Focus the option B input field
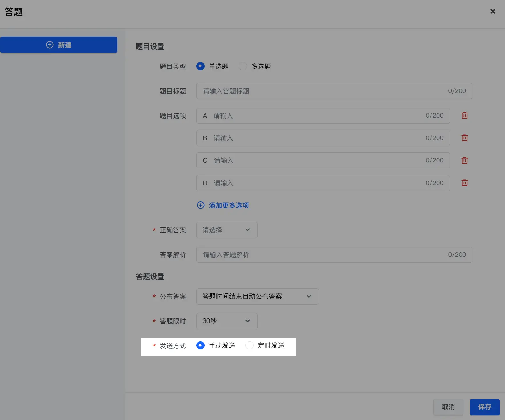Screen dimensions: 505x420 tap(323, 138)
